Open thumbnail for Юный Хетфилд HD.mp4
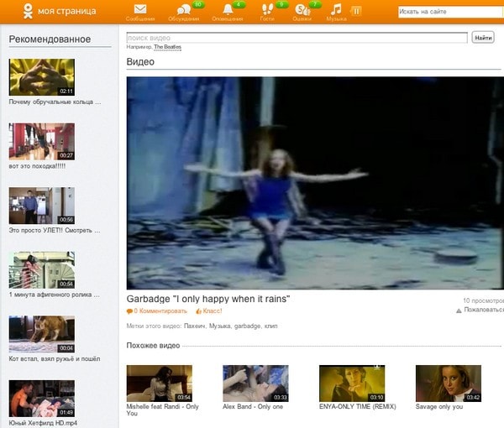Image resolution: width=504 pixels, height=428 pixels. 42,399
